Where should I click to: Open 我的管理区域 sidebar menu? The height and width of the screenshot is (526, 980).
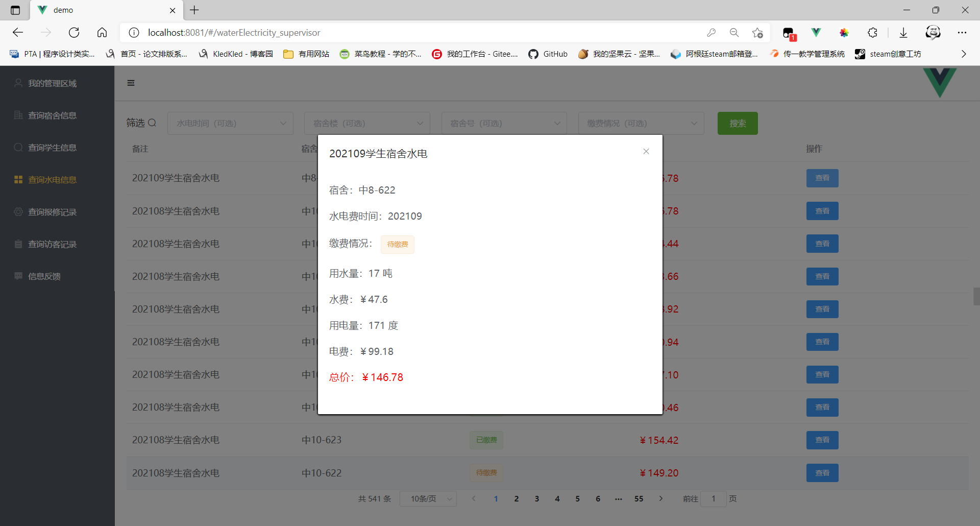pos(57,83)
